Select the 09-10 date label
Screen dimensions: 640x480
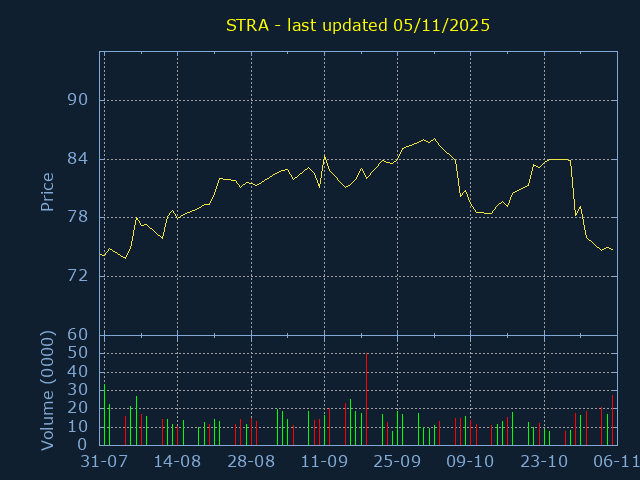(470, 461)
